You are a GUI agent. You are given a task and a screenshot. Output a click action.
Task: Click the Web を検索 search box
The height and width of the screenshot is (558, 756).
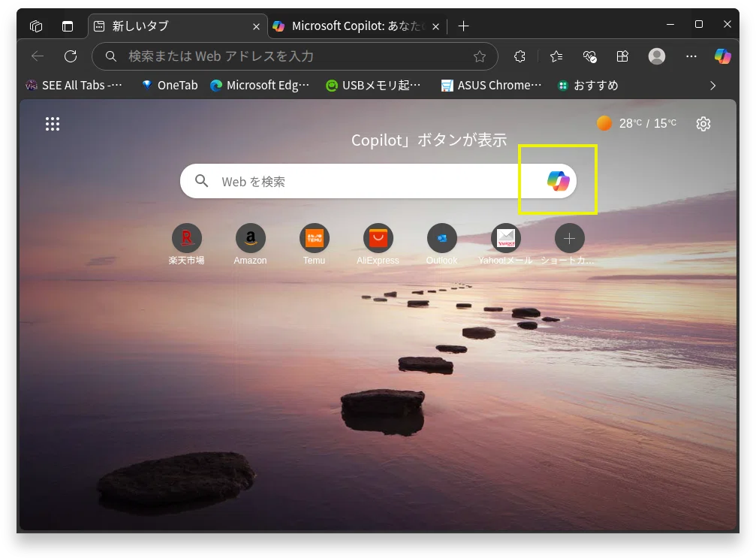click(378, 181)
